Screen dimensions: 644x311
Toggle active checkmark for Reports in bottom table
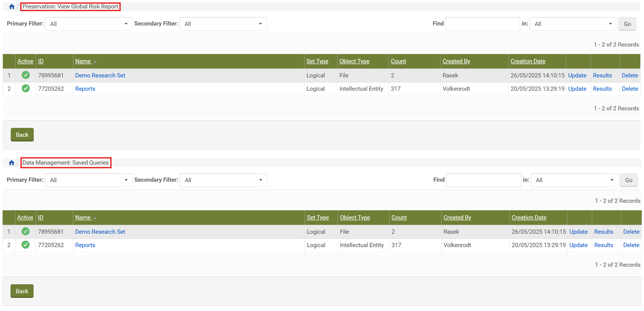26,245
